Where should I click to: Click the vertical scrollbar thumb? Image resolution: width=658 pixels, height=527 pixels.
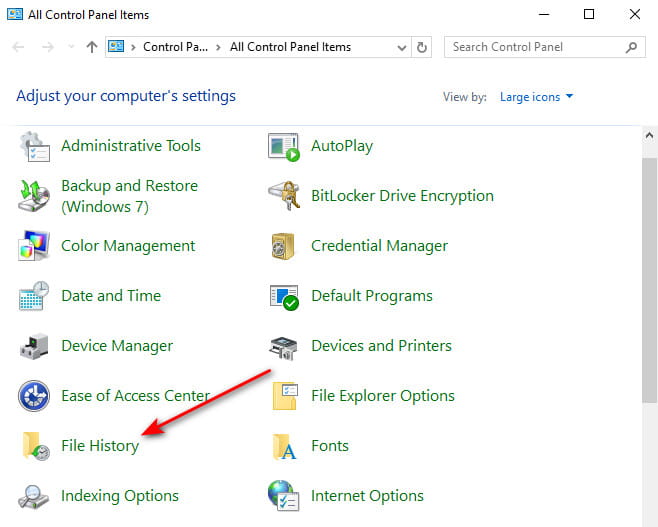[650, 280]
